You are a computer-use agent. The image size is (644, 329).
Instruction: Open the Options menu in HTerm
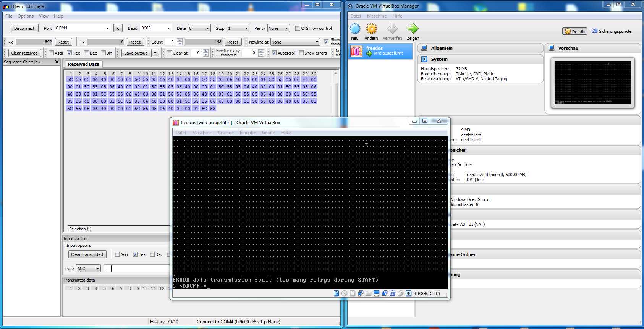tap(26, 16)
